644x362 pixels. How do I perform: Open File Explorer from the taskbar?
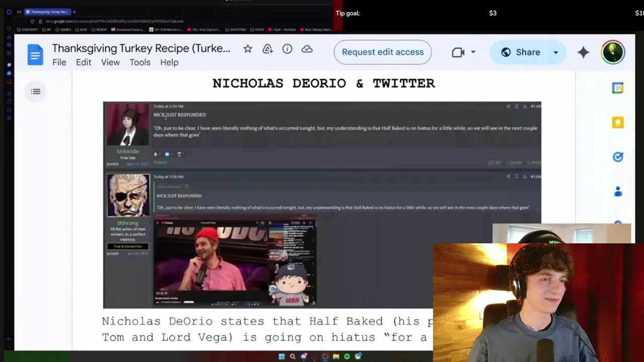click(x=336, y=356)
